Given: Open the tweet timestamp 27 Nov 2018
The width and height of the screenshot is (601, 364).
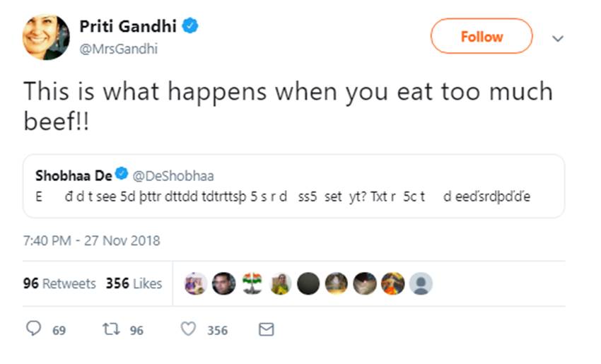Looking at the screenshot, I should pos(92,240).
